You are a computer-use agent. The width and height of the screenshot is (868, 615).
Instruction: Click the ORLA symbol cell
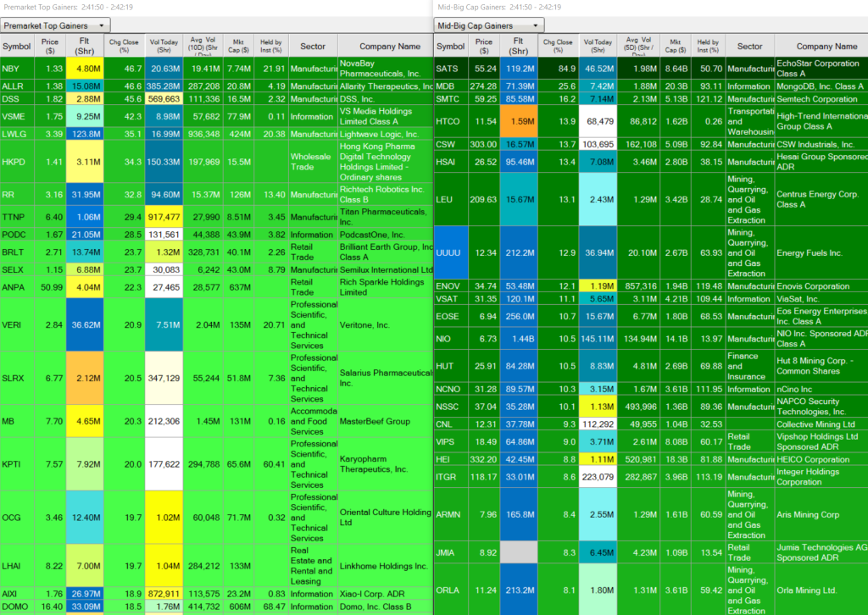tap(451, 590)
